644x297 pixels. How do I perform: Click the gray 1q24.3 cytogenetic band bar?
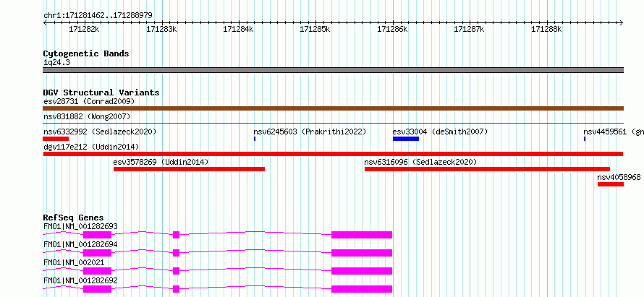(x=333, y=70)
